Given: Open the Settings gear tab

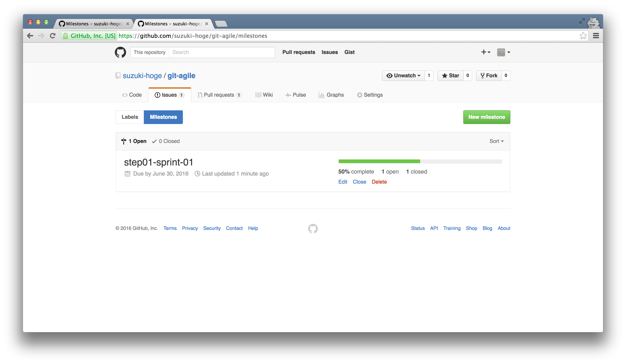Looking at the screenshot, I should tap(370, 95).
